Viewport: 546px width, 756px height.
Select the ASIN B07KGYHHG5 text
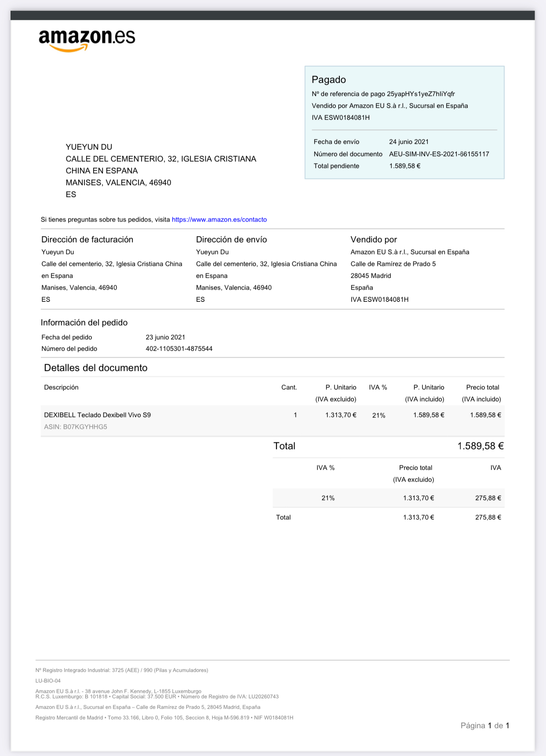(x=76, y=427)
